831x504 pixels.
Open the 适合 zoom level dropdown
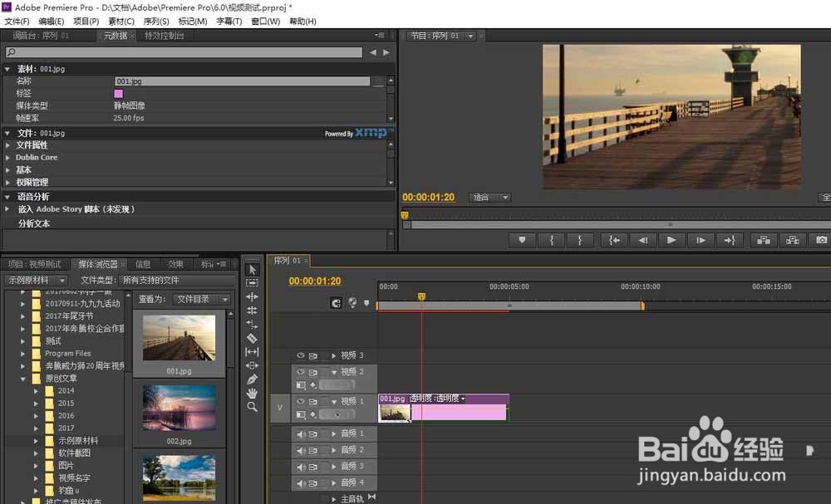pyautogui.click(x=489, y=198)
